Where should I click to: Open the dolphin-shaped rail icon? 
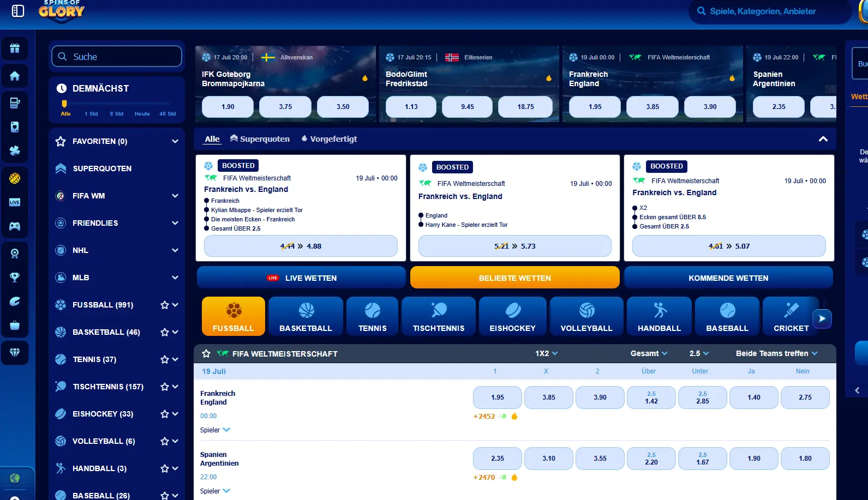(x=15, y=302)
